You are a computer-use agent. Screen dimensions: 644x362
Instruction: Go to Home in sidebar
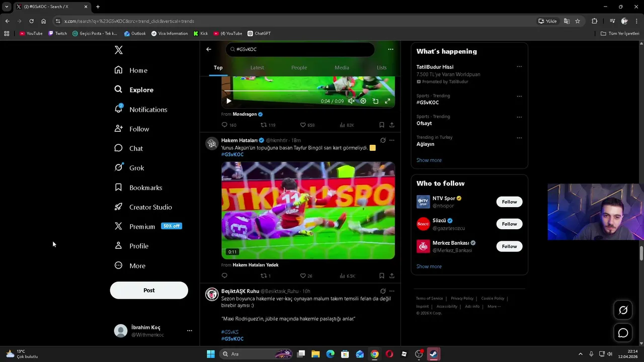(131, 70)
